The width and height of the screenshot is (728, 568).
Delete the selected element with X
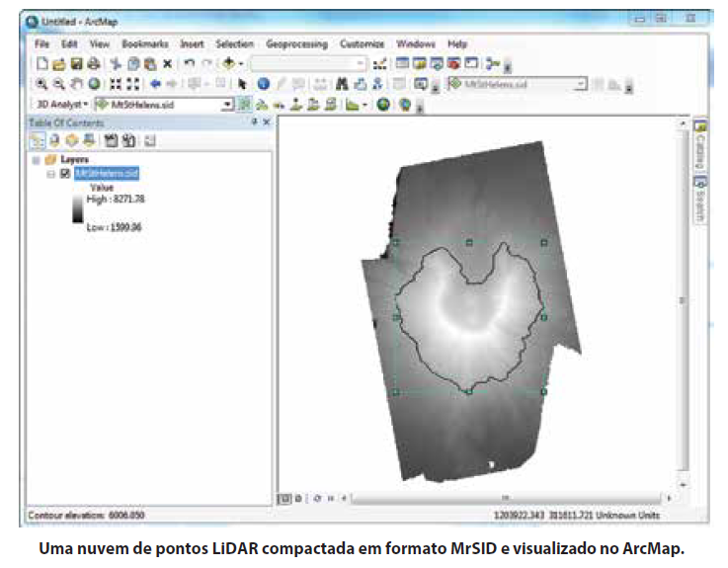(168, 63)
